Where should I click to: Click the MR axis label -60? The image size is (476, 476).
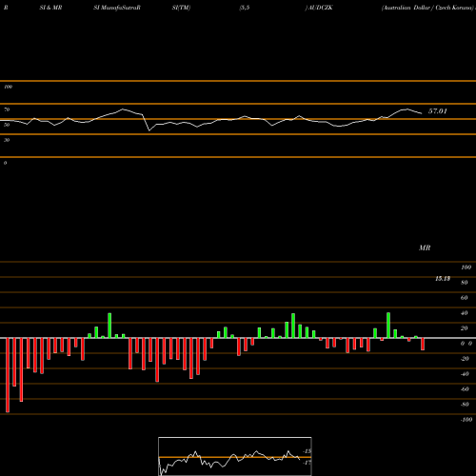click(465, 389)
